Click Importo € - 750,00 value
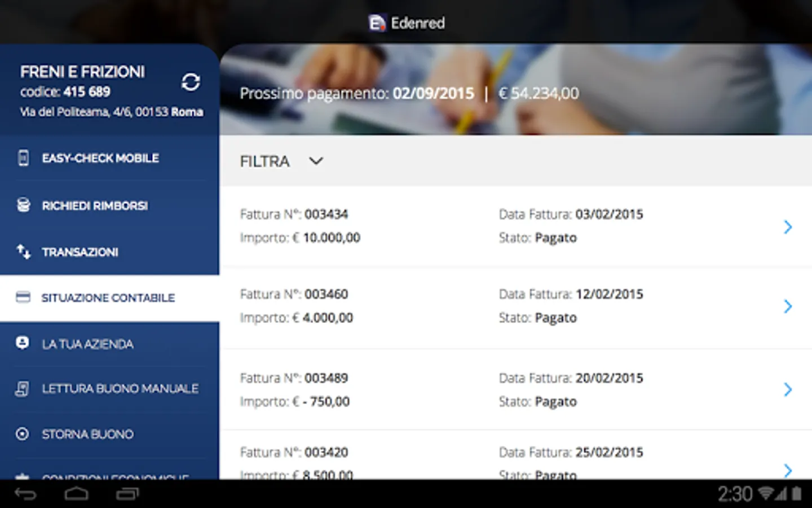Viewport: 812px width, 508px height. tap(295, 402)
